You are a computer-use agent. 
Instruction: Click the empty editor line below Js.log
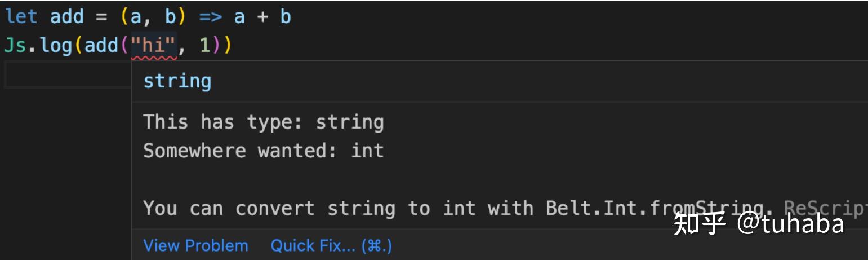66,76
